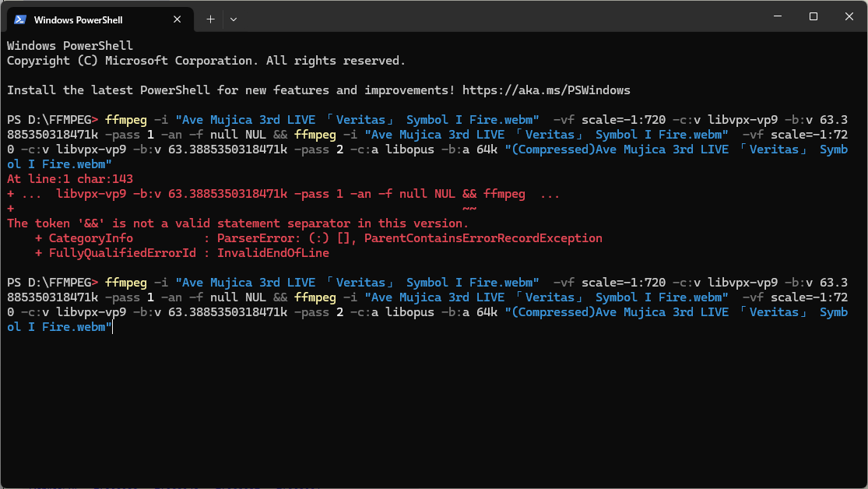The image size is (868, 489).
Task: Open a new tab with the plus button
Action: 210,19
